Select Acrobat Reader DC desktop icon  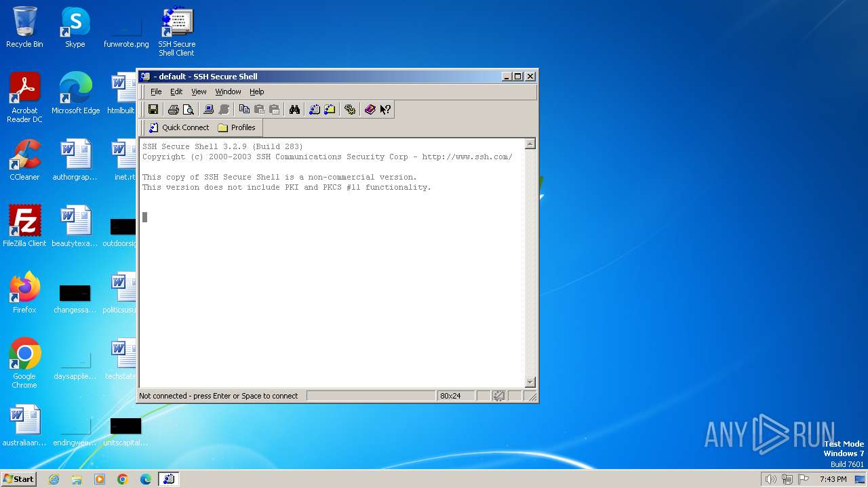[x=24, y=98]
